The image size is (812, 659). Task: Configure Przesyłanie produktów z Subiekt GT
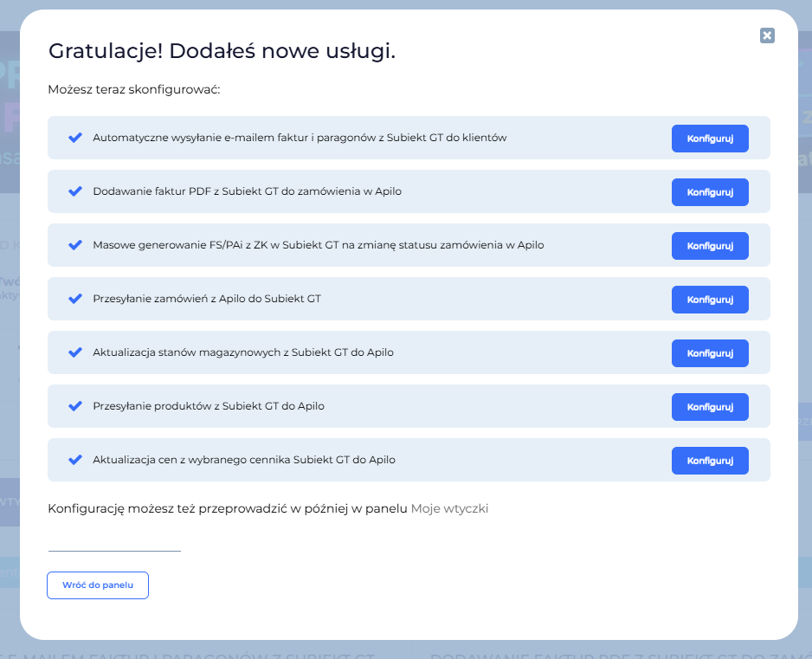710,407
